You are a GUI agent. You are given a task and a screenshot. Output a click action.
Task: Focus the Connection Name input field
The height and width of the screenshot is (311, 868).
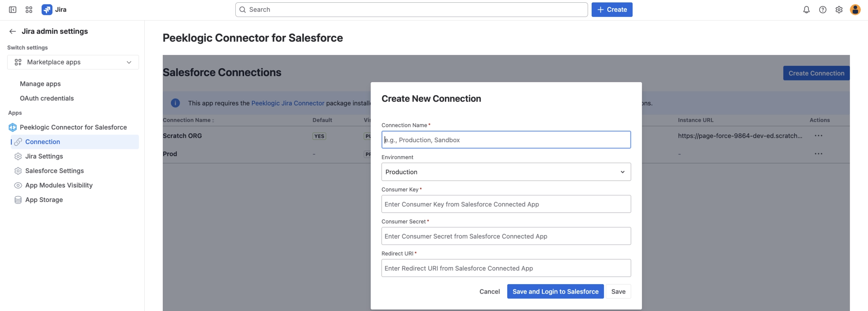(506, 140)
